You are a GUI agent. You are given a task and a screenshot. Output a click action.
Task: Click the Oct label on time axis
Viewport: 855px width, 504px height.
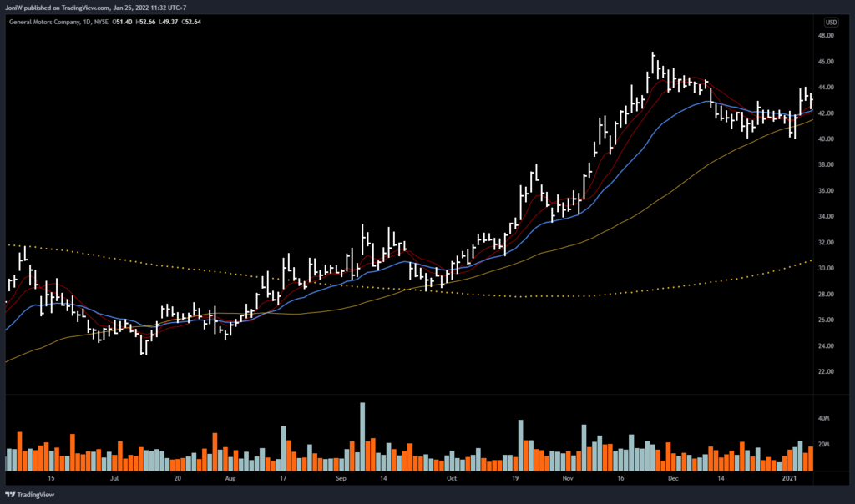[x=452, y=480]
